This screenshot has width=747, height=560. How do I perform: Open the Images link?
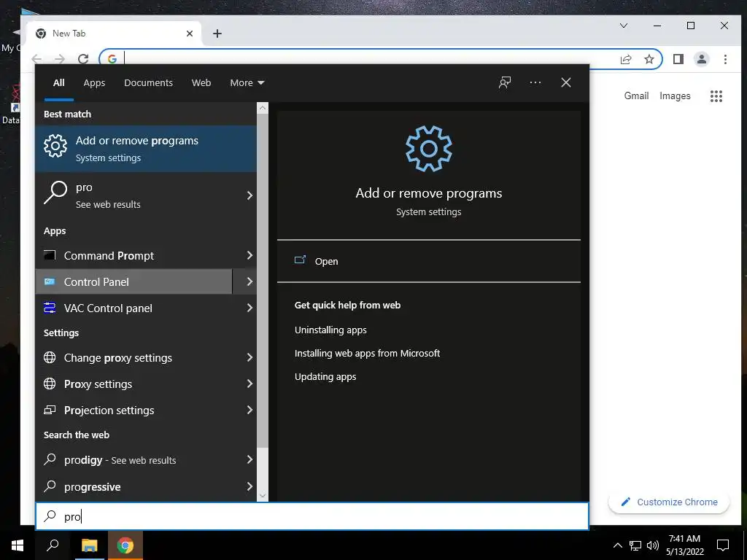[675, 96]
